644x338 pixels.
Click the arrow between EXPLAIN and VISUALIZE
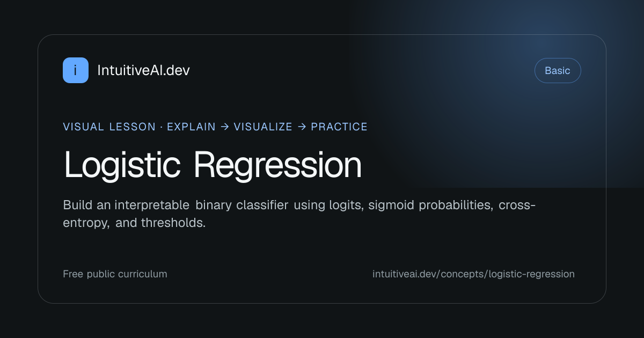[x=224, y=127]
